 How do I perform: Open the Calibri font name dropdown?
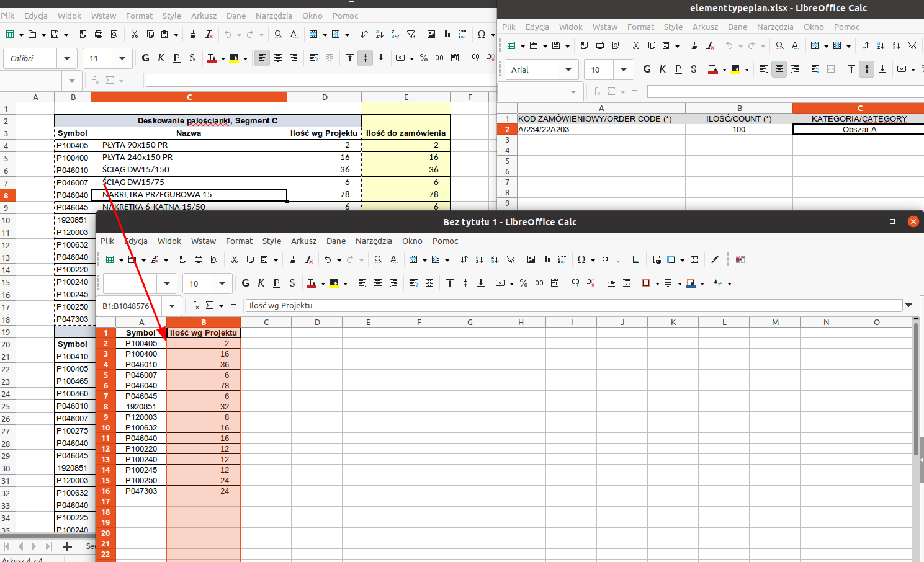[66, 58]
